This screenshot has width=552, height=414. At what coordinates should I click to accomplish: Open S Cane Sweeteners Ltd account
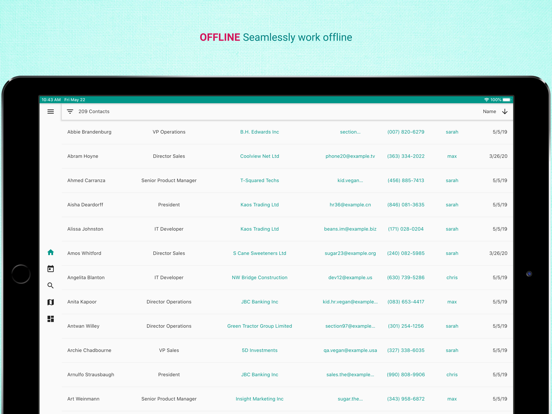[259, 253]
